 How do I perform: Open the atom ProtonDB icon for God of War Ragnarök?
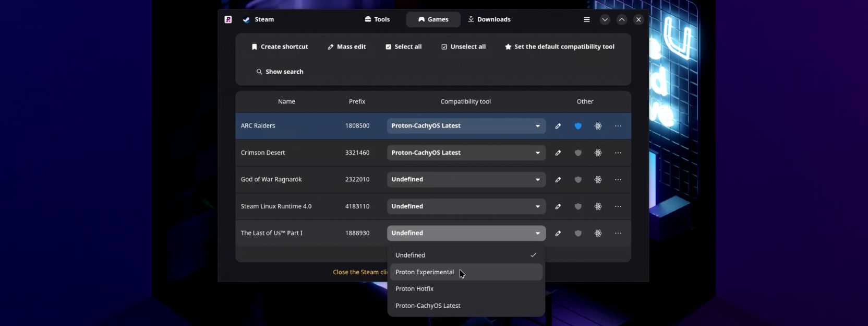(598, 180)
